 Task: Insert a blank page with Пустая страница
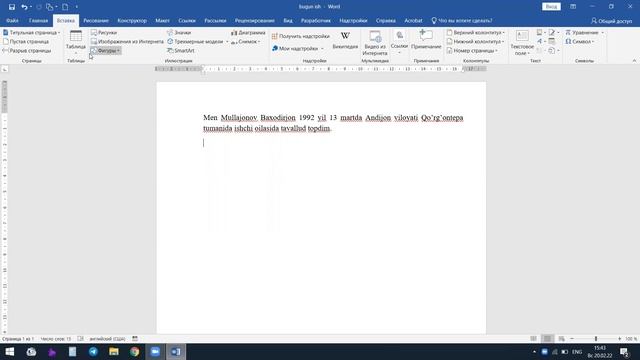(26, 42)
